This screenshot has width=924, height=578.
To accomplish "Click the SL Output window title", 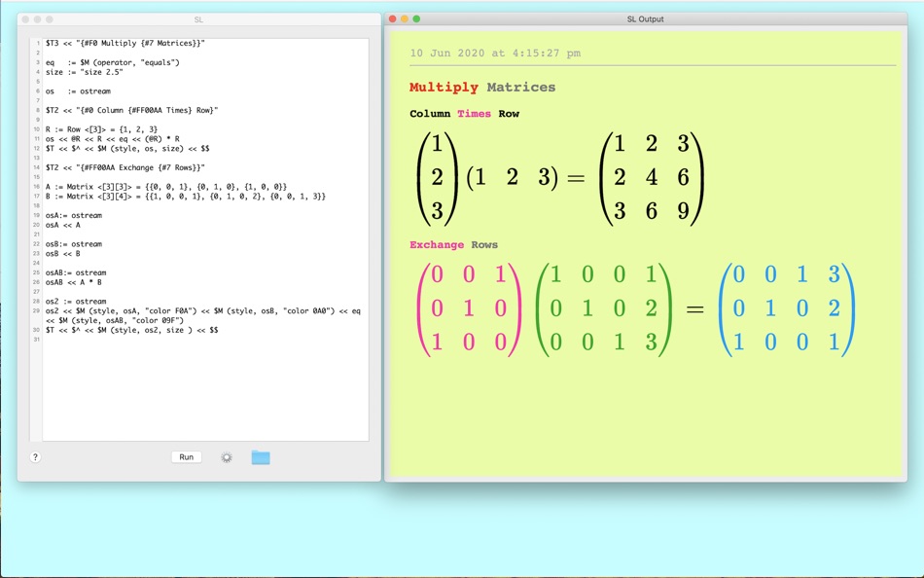I will [x=645, y=18].
